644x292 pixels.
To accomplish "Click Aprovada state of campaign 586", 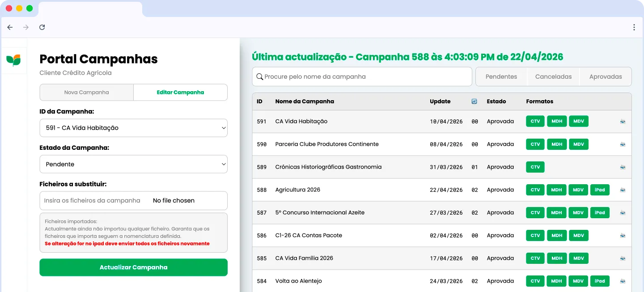I will (500, 236).
